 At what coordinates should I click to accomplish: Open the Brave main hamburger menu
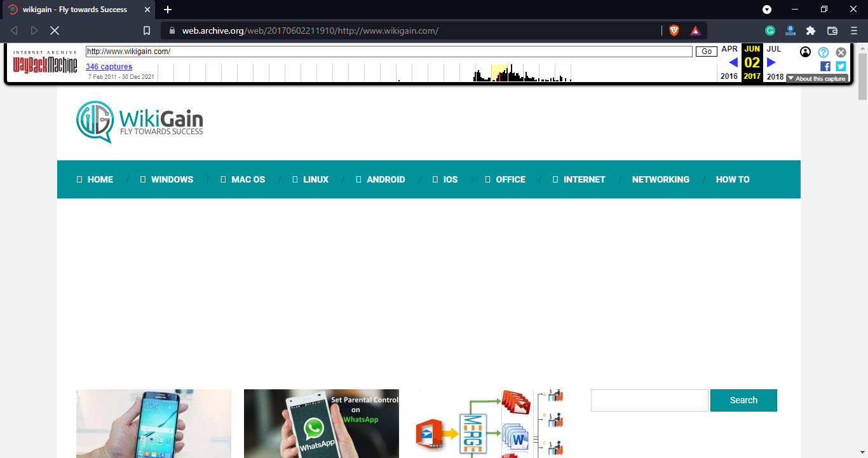pos(853,31)
